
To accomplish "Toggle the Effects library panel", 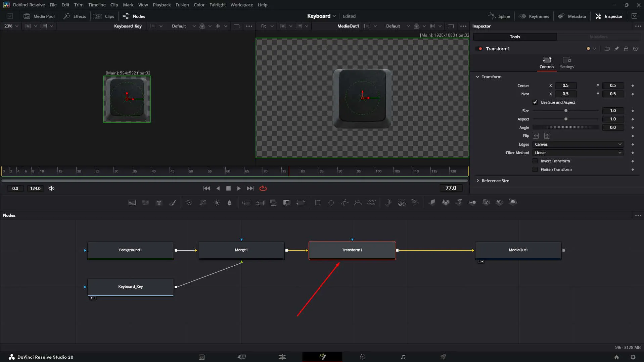I will point(75,16).
